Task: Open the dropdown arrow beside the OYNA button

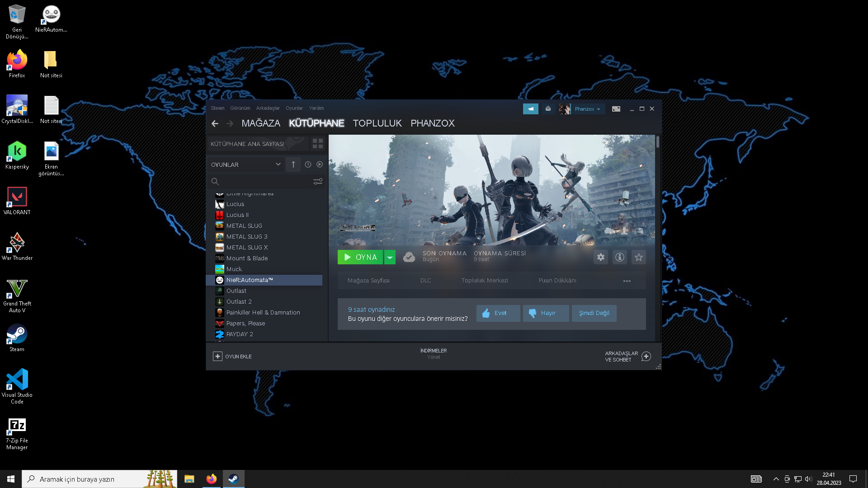Action: click(x=390, y=257)
